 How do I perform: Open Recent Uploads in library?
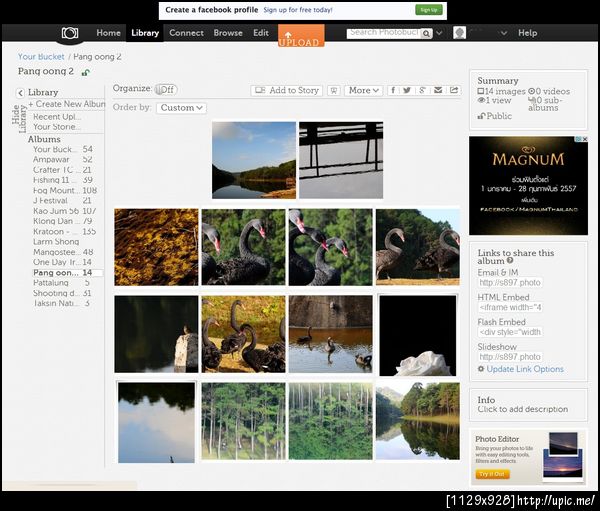(57, 117)
